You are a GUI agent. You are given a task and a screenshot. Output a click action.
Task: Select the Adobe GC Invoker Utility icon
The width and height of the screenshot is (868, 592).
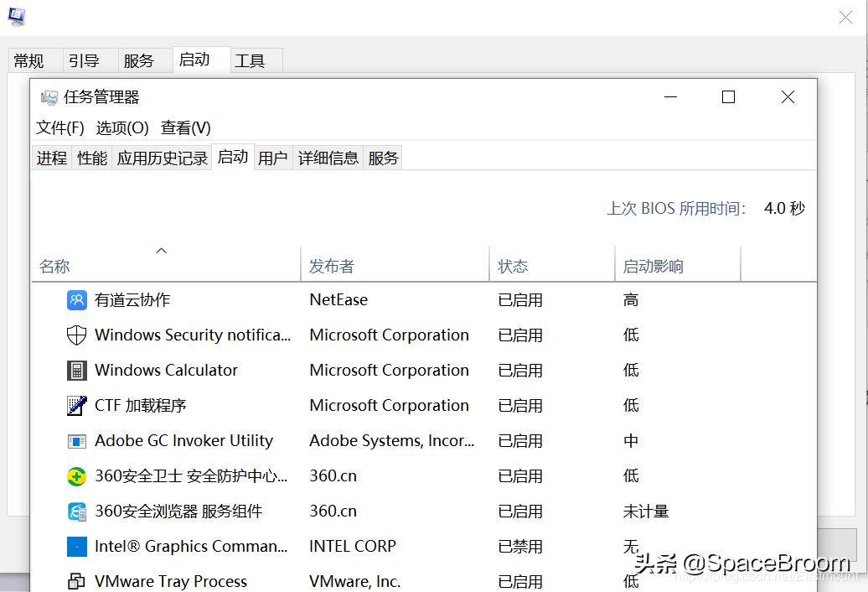click(76, 440)
